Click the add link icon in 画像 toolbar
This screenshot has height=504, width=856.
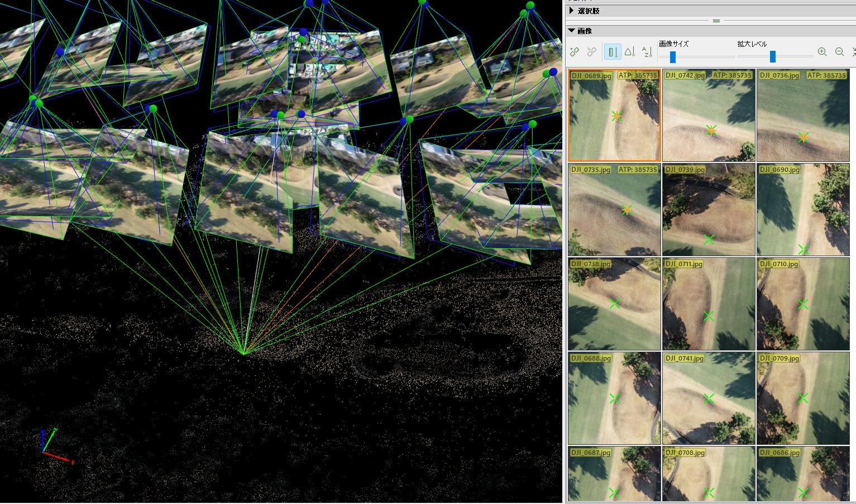pos(574,52)
